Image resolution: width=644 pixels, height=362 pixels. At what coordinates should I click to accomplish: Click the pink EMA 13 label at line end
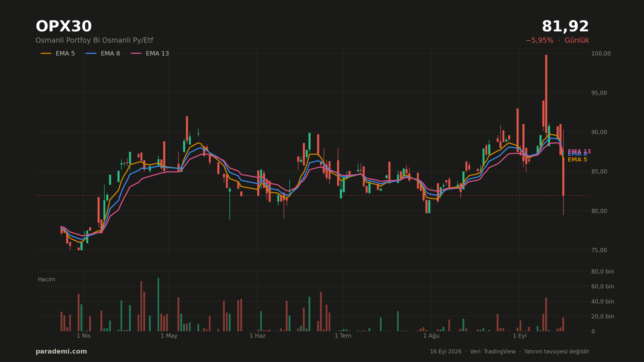click(x=579, y=151)
